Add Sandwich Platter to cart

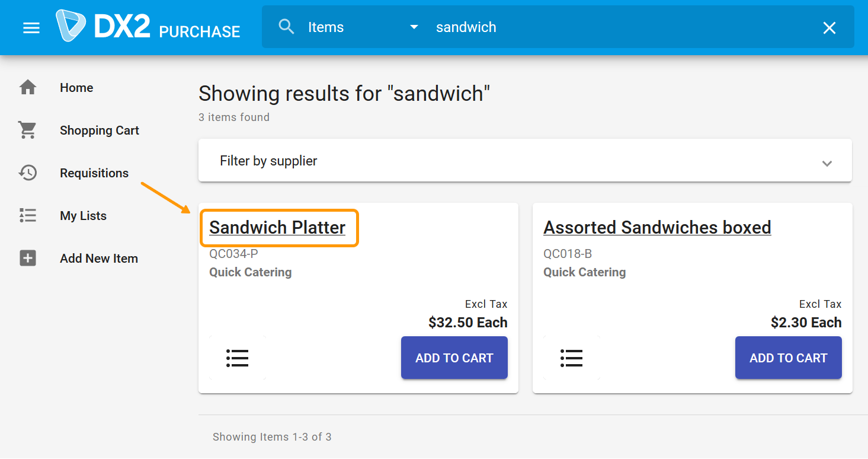[x=454, y=358]
